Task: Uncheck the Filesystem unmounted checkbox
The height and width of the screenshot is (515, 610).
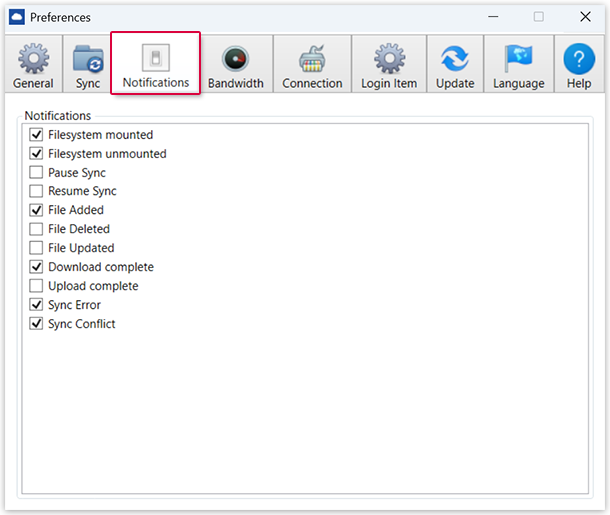Action: point(37,154)
